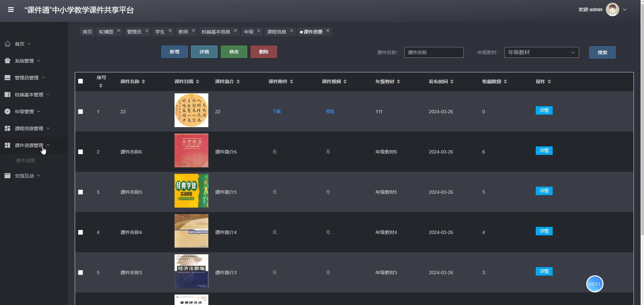Click the admin avatar picture
The image size is (644, 305).
612,10
